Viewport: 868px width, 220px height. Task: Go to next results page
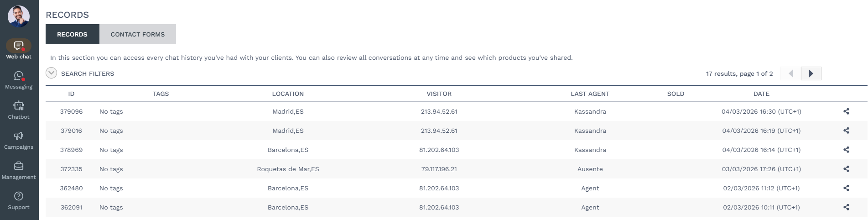(811, 73)
